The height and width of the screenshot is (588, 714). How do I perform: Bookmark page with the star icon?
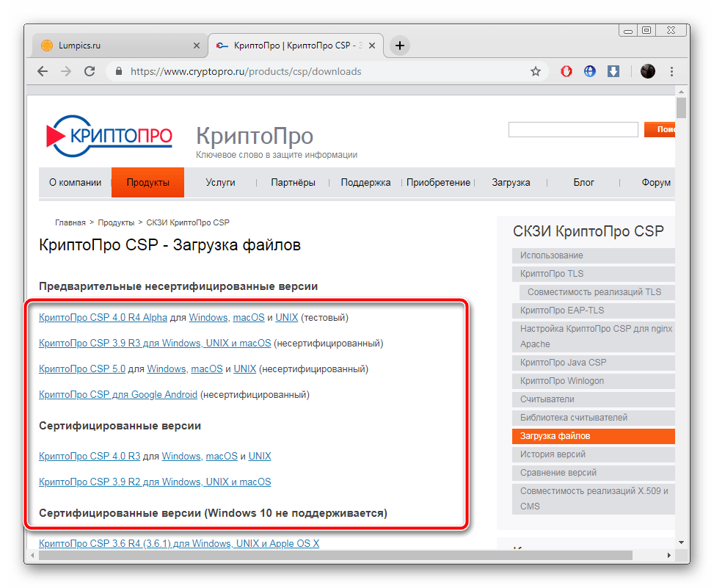tap(536, 71)
